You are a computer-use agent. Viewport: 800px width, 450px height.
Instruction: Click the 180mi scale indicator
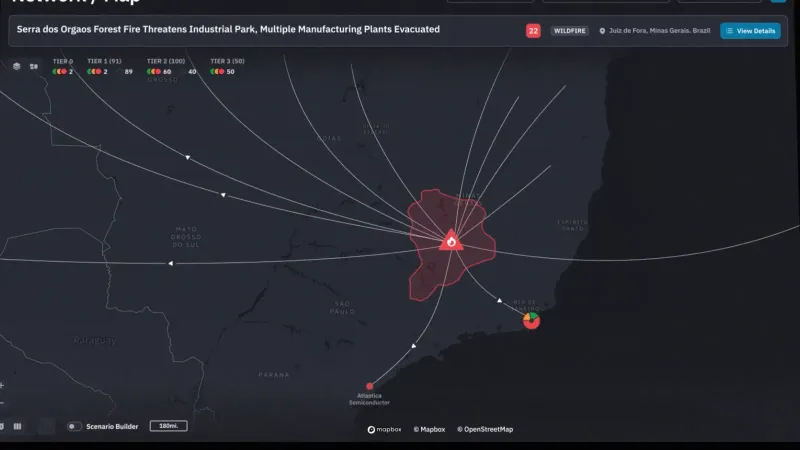click(x=168, y=426)
